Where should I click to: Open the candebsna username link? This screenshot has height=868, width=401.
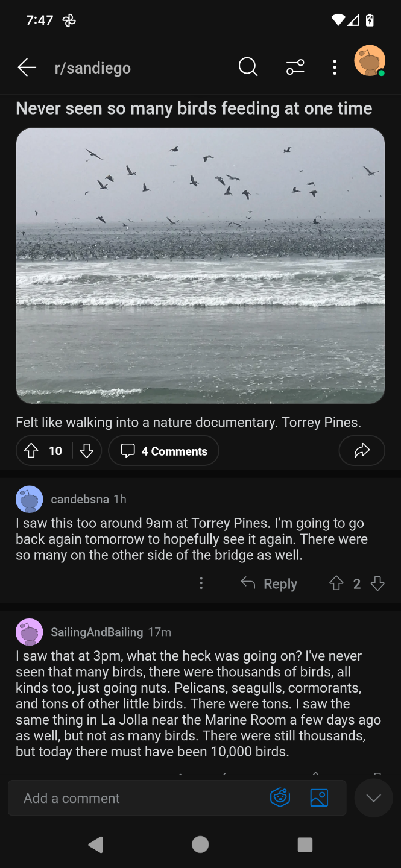[80, 499]
